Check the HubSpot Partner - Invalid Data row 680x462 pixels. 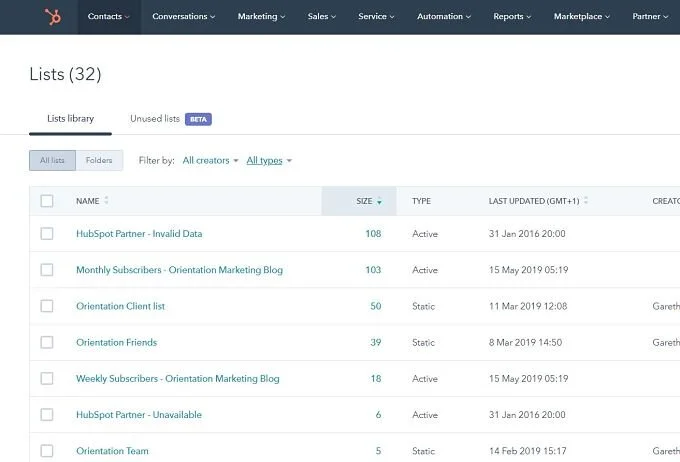(x=47, y=234)
